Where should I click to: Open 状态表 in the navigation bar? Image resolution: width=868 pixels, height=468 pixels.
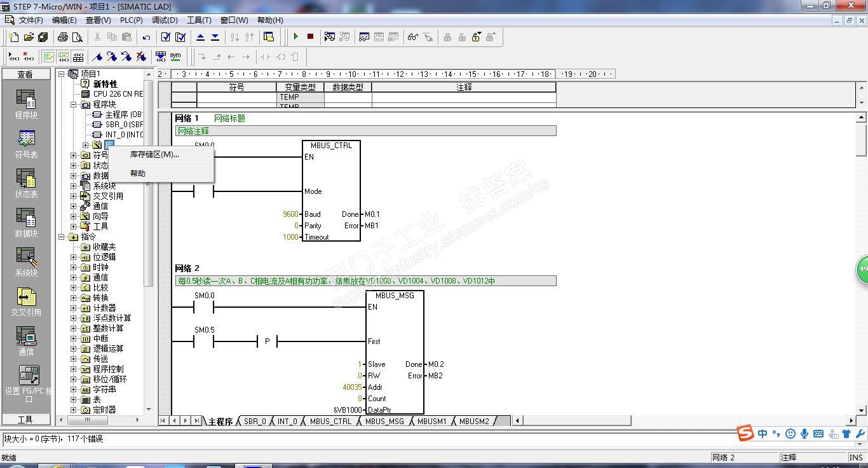pyautogui.click(x=26, y=183)
